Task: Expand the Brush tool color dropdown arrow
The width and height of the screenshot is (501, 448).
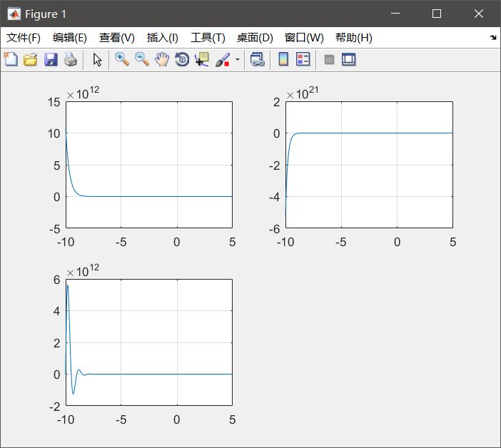Action: (238, 60)
